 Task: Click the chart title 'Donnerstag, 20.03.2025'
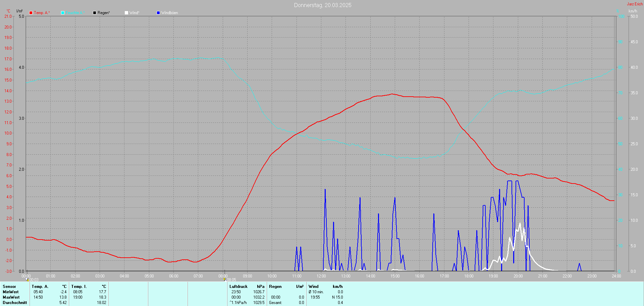323,5
